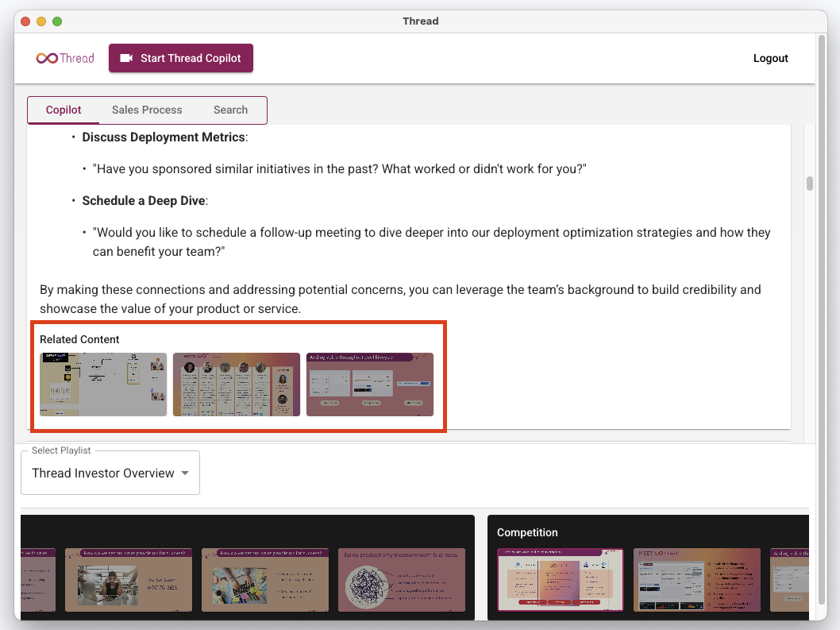
Task: Open first Competition comparison slide
Action: point(561,580)
